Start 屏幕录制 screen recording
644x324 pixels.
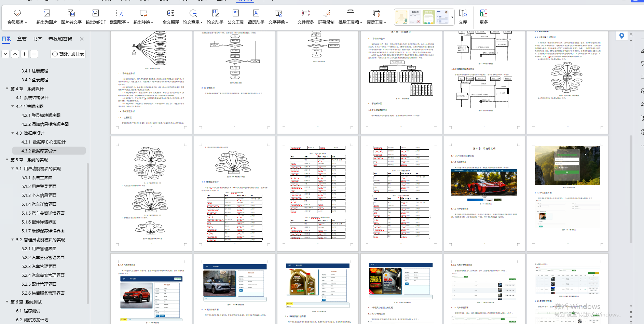pyautogui.click(x=326, y=17)
